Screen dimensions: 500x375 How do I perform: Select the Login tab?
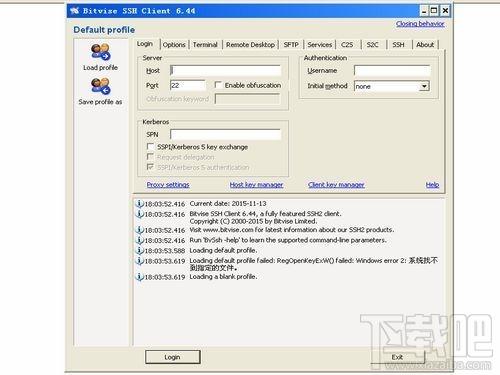point(145,44)
